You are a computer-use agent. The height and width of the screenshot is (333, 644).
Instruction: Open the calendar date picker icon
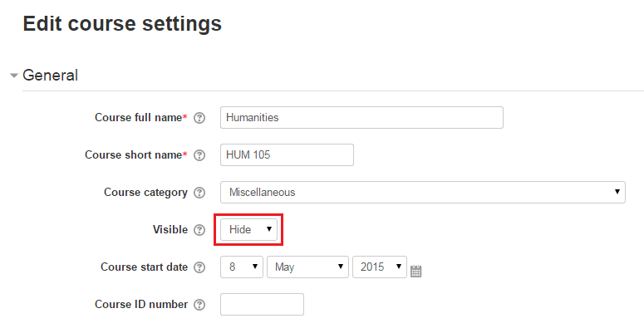(416, 270)
